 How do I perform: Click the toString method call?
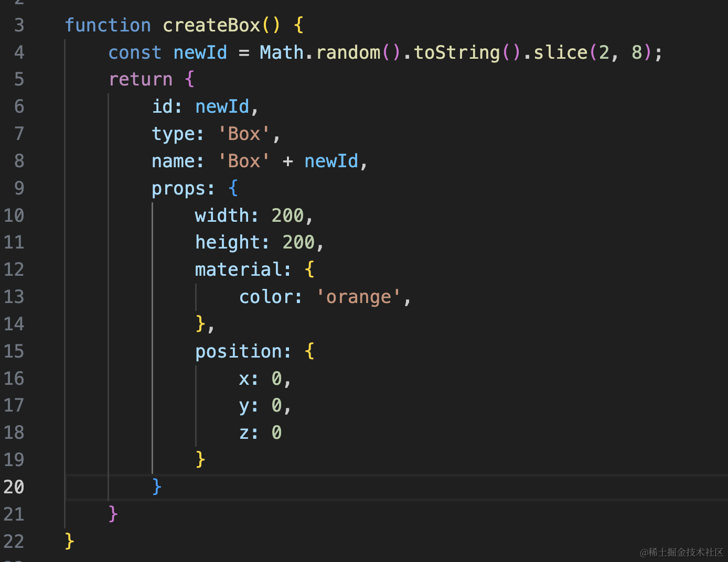[457, 52]
